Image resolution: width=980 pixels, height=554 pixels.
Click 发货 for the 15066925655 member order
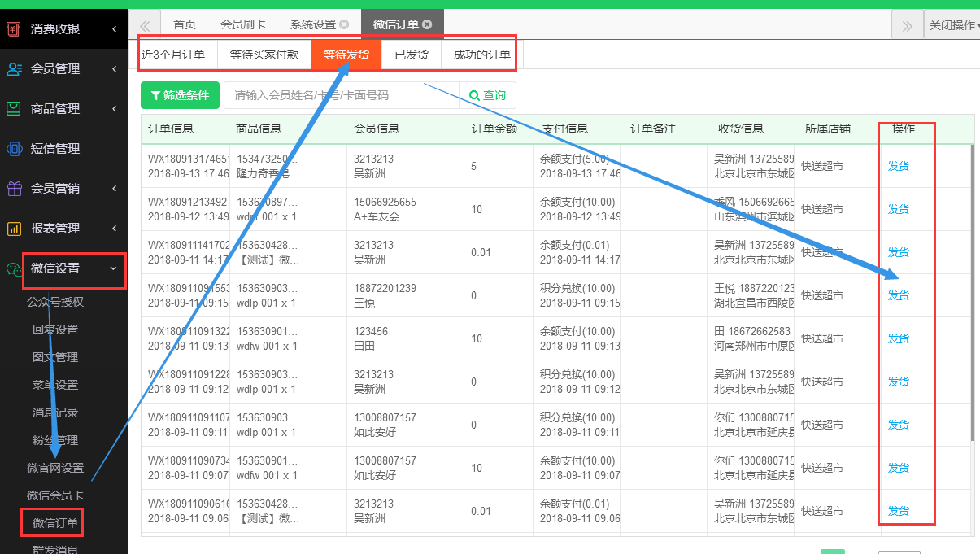coord(899,209)
